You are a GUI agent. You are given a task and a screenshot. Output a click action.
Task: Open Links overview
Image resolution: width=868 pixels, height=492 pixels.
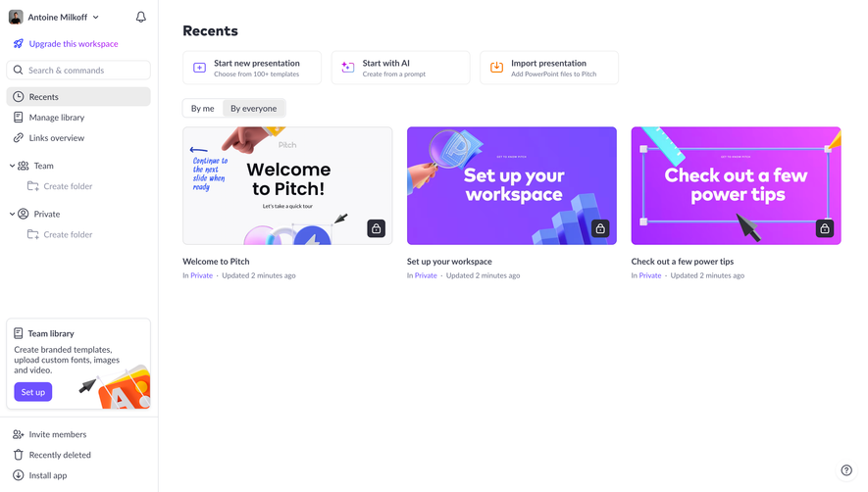click(57, 138)
